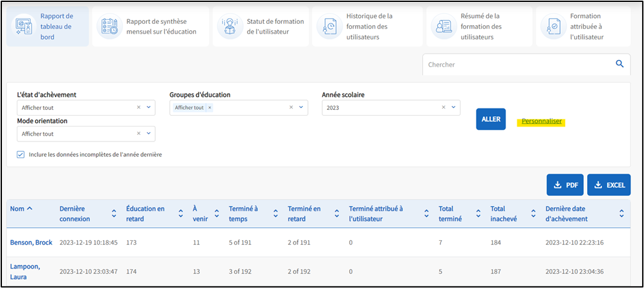
Task: Switch to Statut de formation de l'utilisateur tab
Action: click(275, 26)
